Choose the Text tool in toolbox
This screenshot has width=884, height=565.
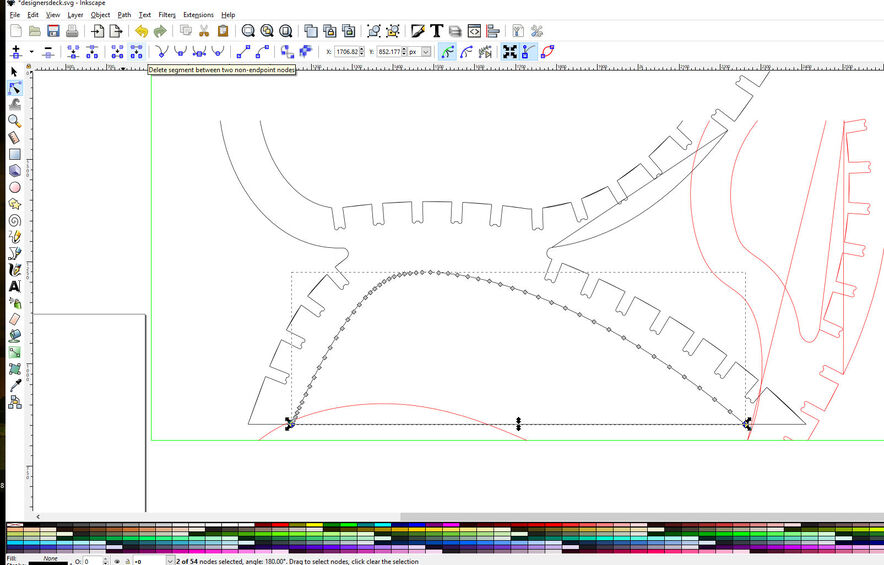point(15,286)
